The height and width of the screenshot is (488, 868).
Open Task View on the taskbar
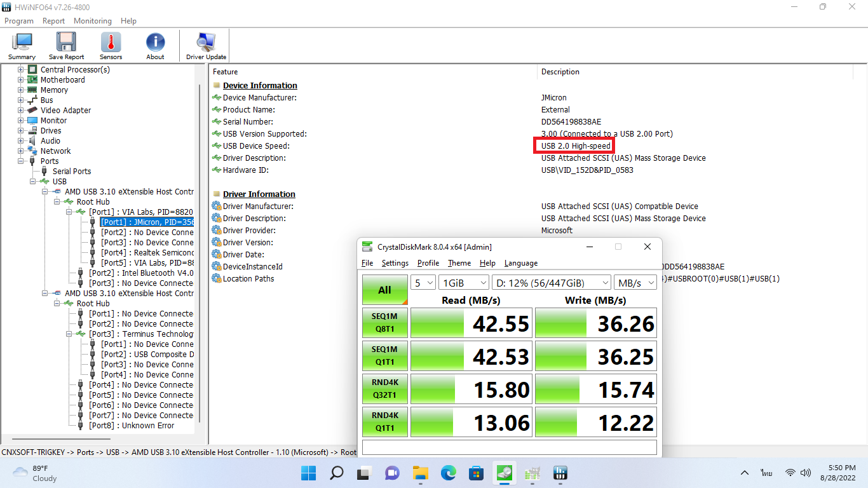coord(364,473)
